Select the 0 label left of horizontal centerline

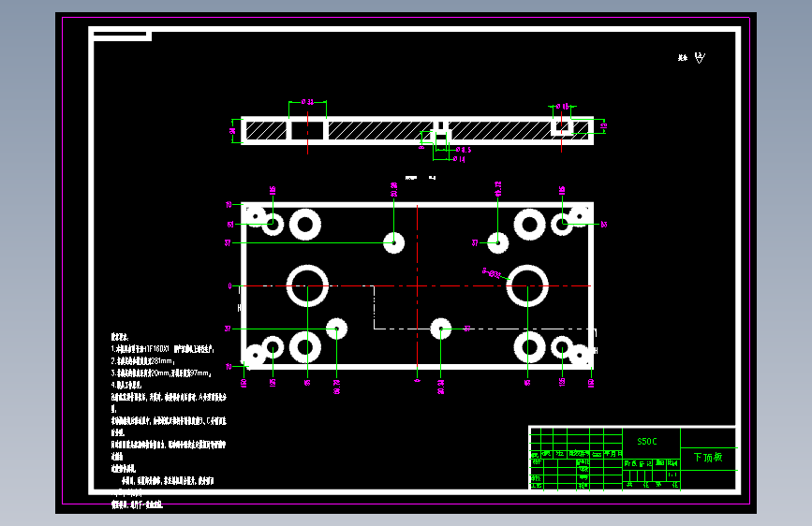230,285
